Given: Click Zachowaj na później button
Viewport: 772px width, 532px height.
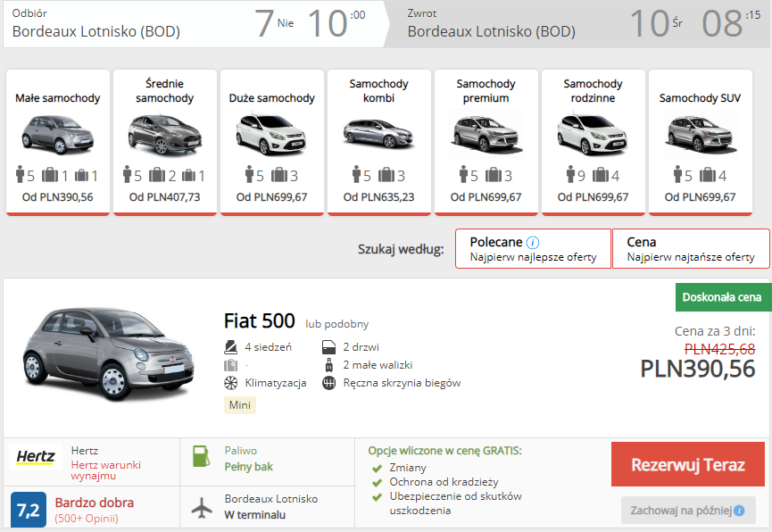Looking at the screenshot, I should tap(688, 511).
